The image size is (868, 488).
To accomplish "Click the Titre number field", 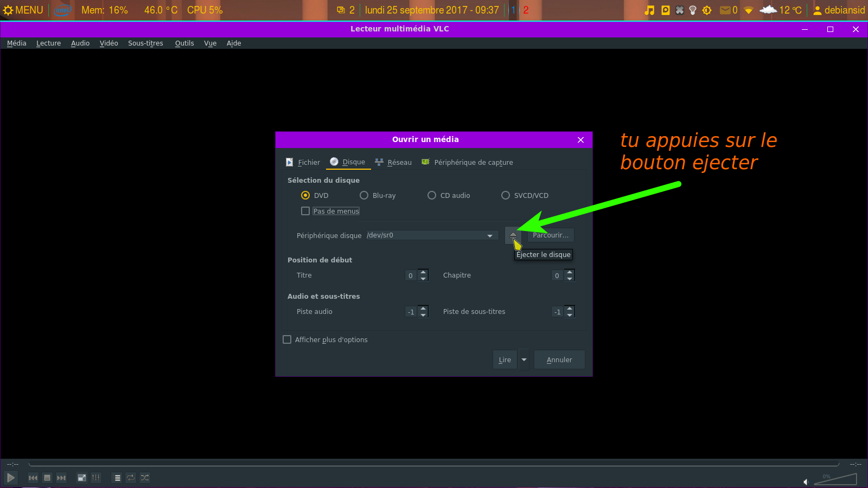I will click(x=411, y=275).
